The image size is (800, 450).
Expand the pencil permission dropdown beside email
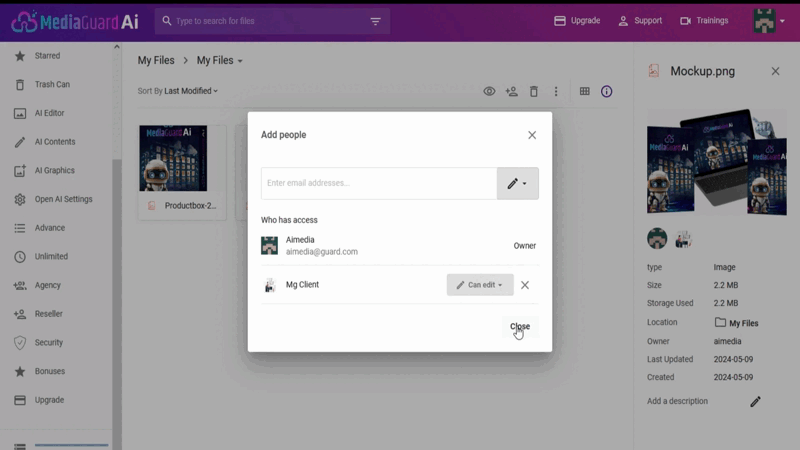tap(517, 183)
